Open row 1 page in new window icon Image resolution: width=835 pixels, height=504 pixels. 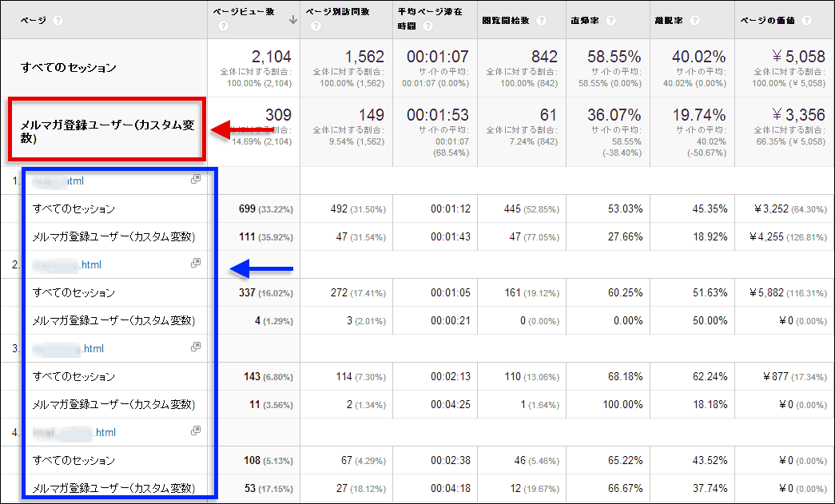pyautogui.click(x=195, y=180)
